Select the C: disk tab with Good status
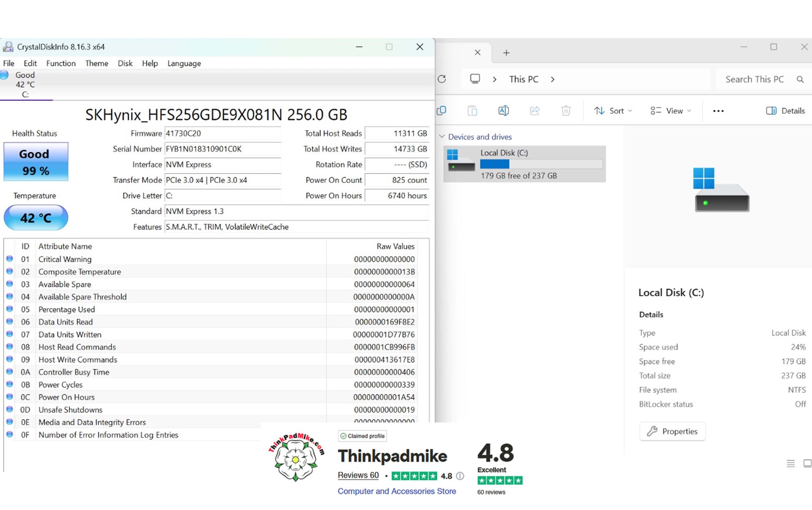 25,85
